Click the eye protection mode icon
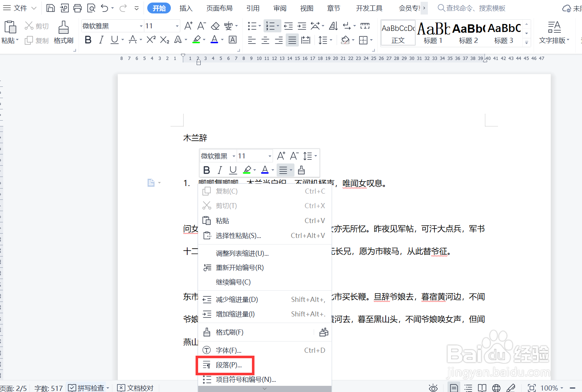The image size is (582, 392). click(x=433, y=388)
